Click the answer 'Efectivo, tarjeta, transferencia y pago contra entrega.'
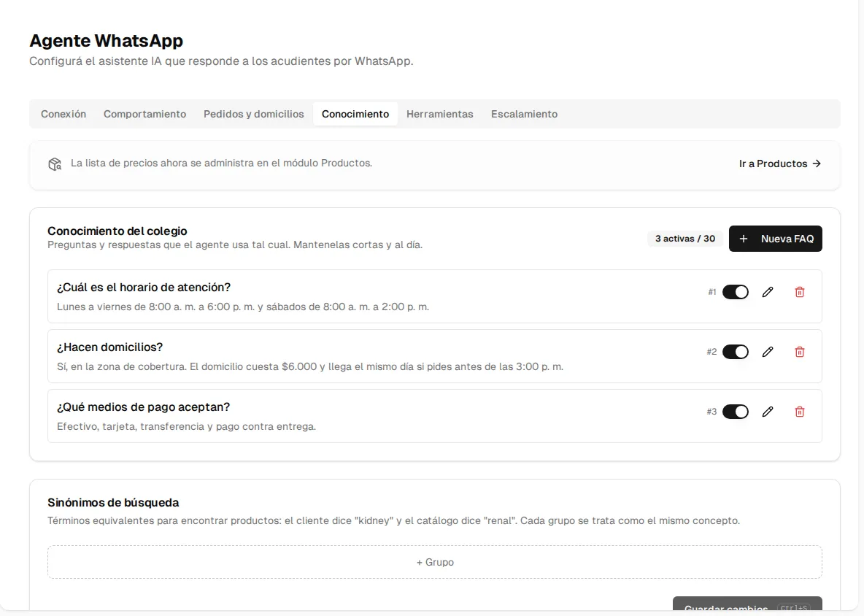 point(186,426)
